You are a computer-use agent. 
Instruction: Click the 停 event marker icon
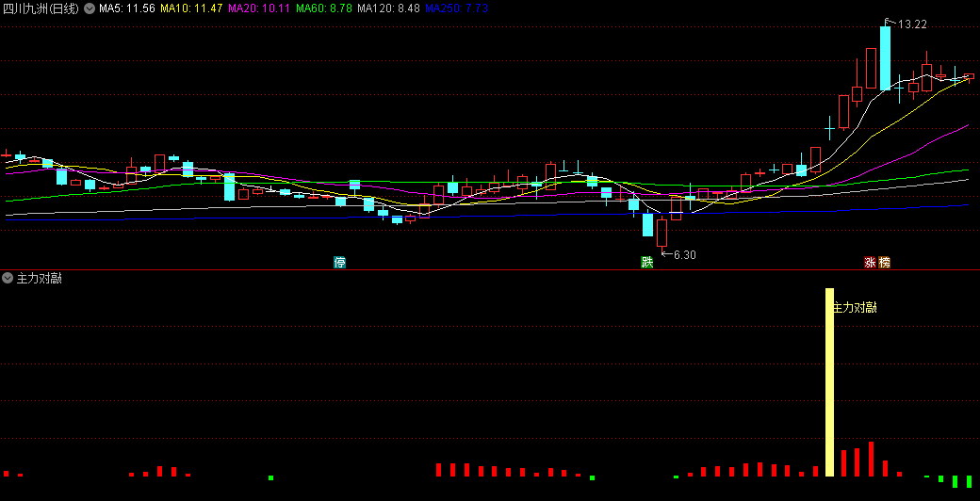[340, 263]
